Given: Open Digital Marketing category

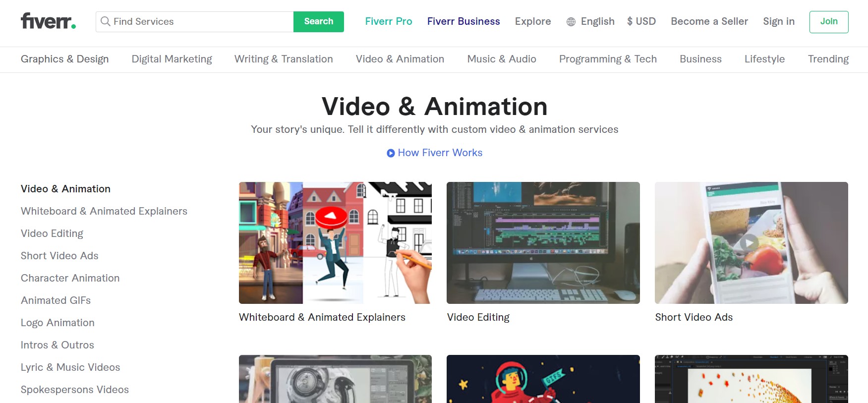Looking at the screenshot, I should pos(172,59).
